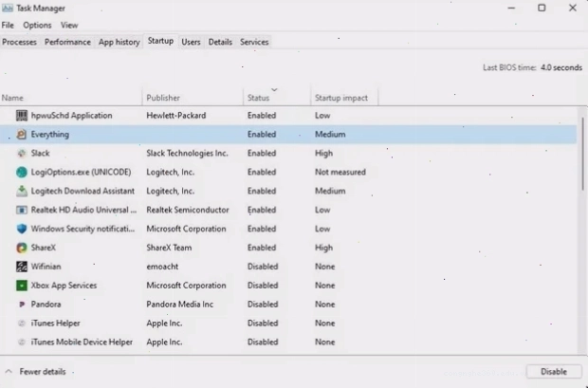Click Slack's High startup impact cell
588x389 pixels.
(x=323, y=153)
